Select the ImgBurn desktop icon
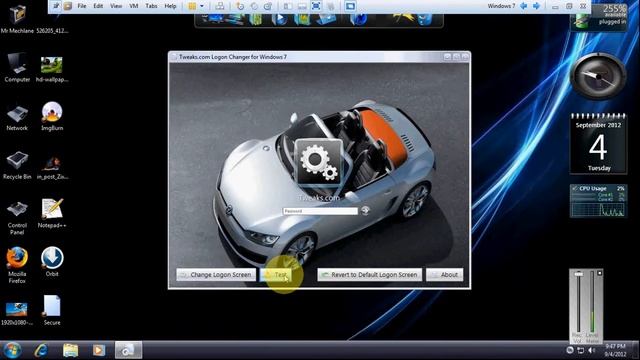 (x=52, y=116)
